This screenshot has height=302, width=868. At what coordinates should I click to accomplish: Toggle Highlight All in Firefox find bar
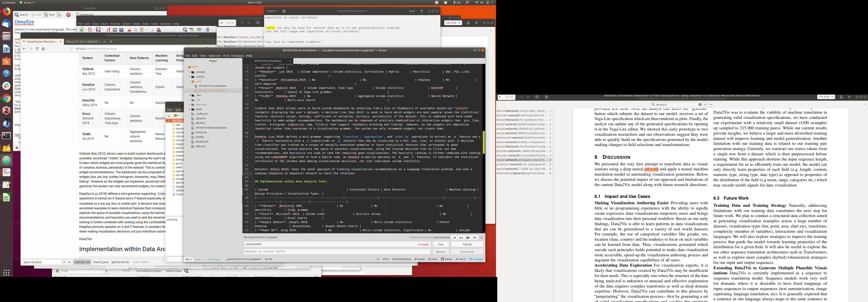point(82,262)
